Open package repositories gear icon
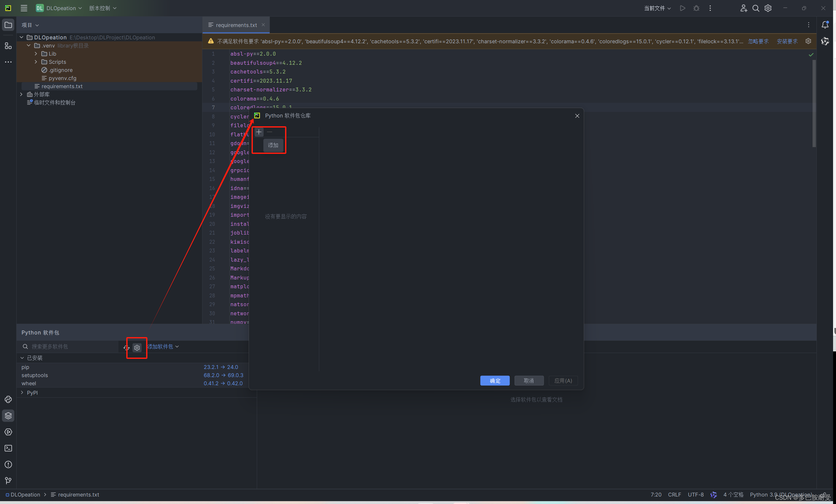The height and width of the screenshot is (504, 836). click(x=137, y=347)
